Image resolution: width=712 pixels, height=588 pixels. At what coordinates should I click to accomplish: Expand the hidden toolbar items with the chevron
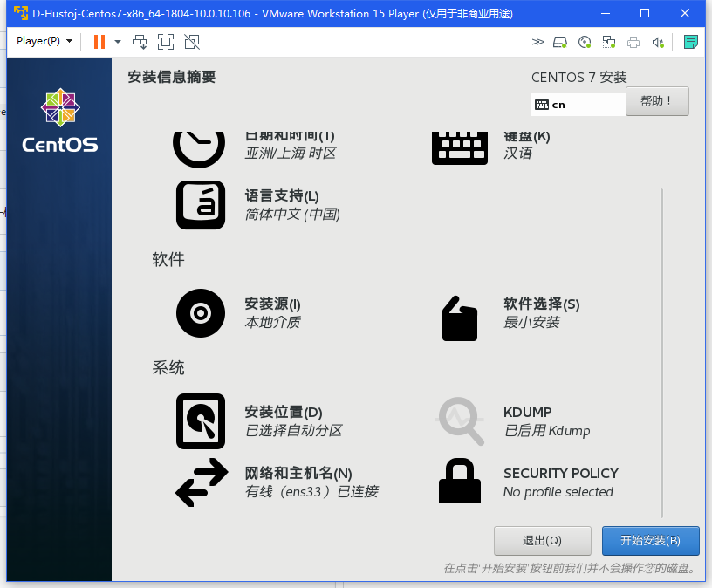pyautogui.click(x=537, y=41)
